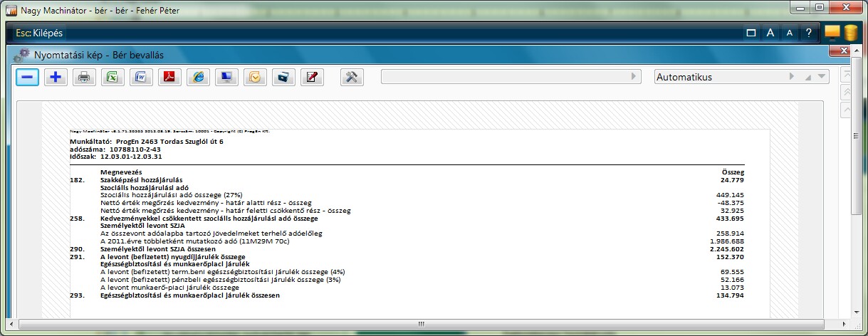Image resolution: width=868 pixels, height=336 pixels.
Task: Click the application icon in the title bar
Action: [11, 10]
